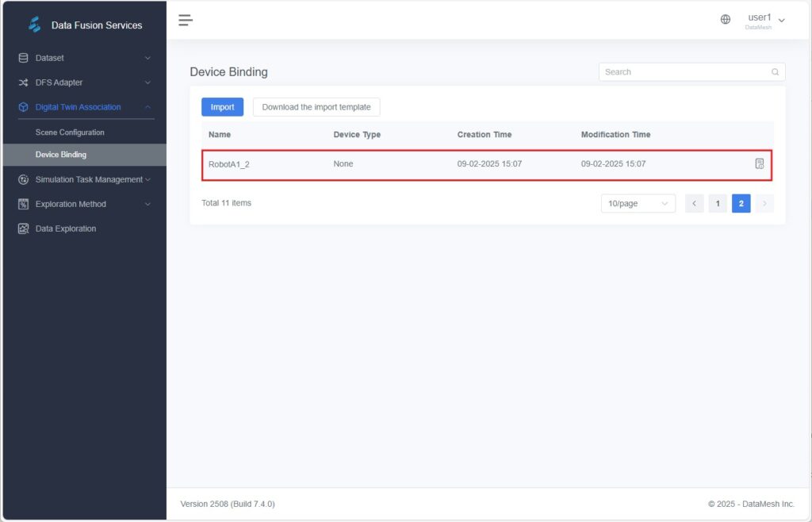The height and width of the screenshot is (522, 812).
Task: Go to page 1 in pagination
Action: (x=717, y=204)
